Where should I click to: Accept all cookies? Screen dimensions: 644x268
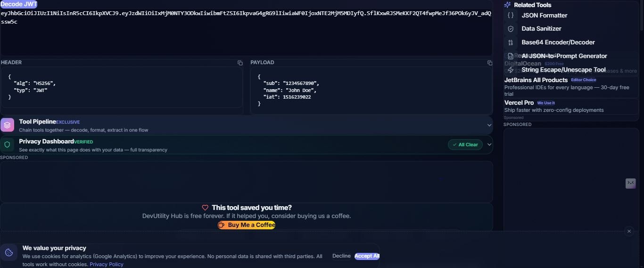coord(367,256)
